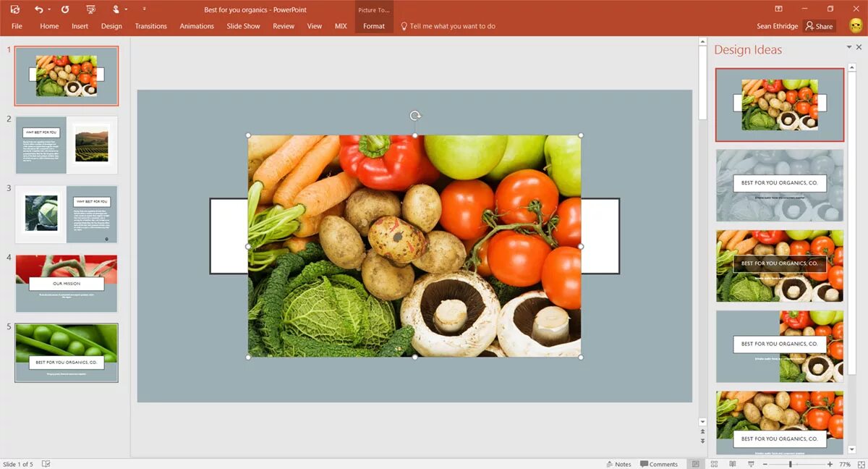This screenshot has width=868, height=469.
Task: Click the white text box left of picture
Action: [229, 236]
